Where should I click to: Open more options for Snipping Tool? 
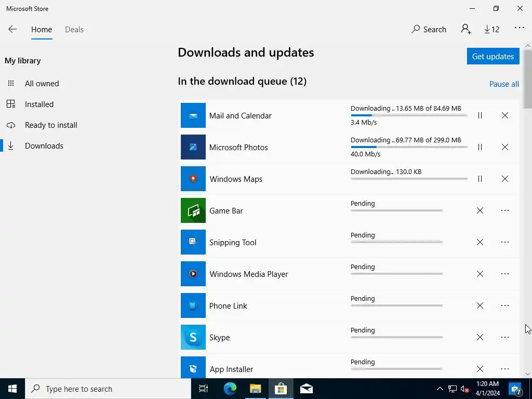pyautogui.click(x=505, y=242)
